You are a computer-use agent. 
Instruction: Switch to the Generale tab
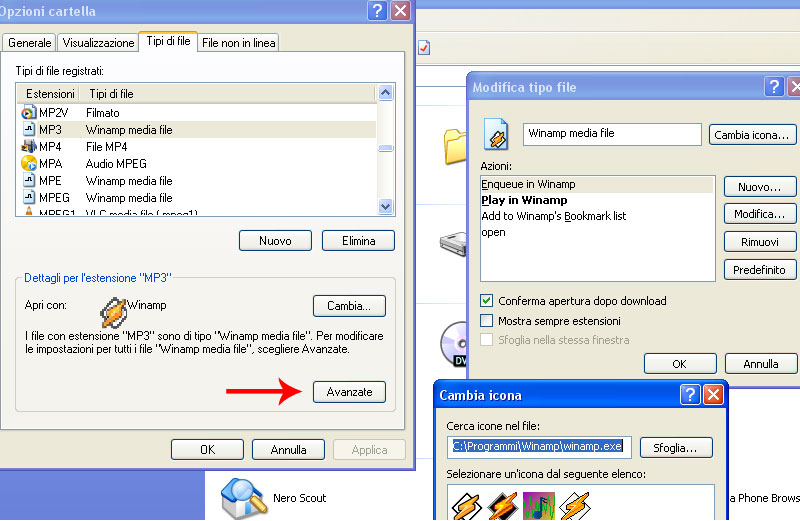point(30,43)
